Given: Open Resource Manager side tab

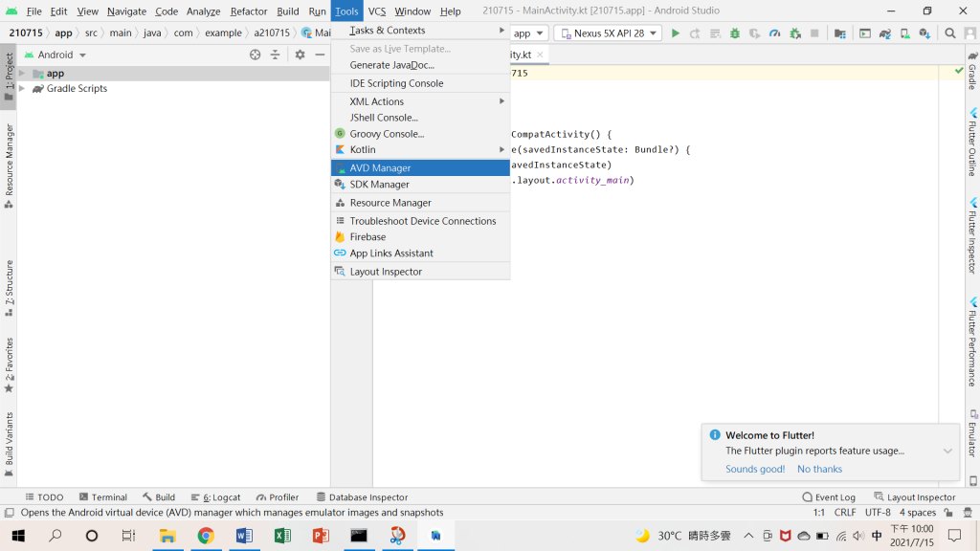Looking at the screenshot, I should pyautogui.click(x=9, y=166).
